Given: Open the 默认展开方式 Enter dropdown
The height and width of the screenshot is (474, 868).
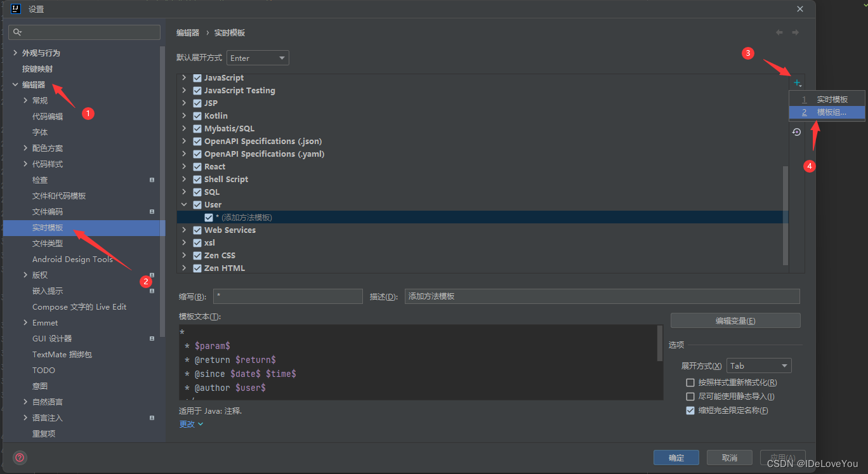Looking at the screenshot, I should click(258, 58).
